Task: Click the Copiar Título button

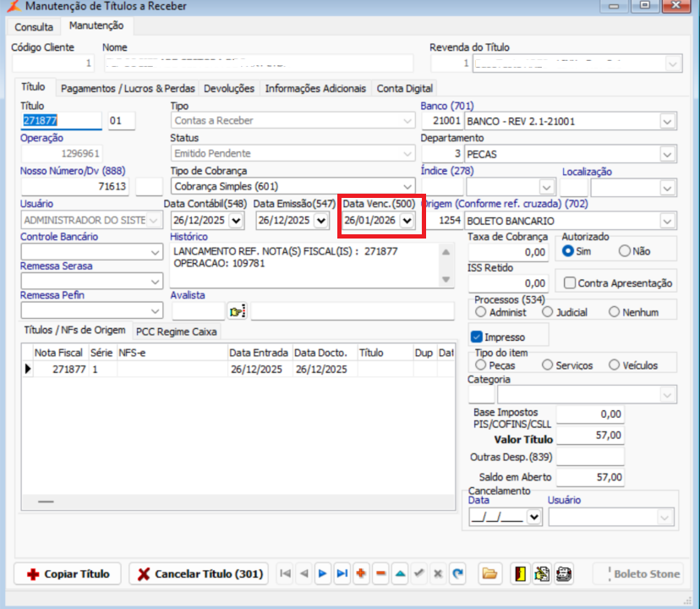Action: point(68,573)
